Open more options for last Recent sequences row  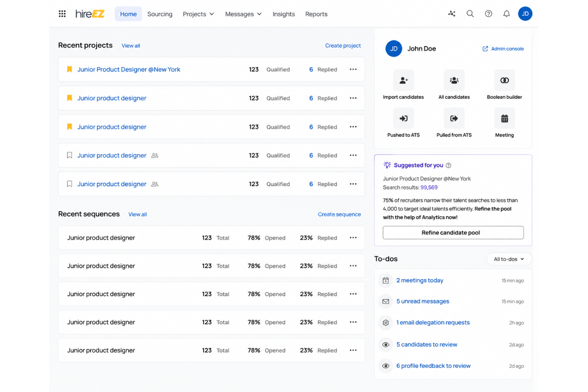pos(353,350)
